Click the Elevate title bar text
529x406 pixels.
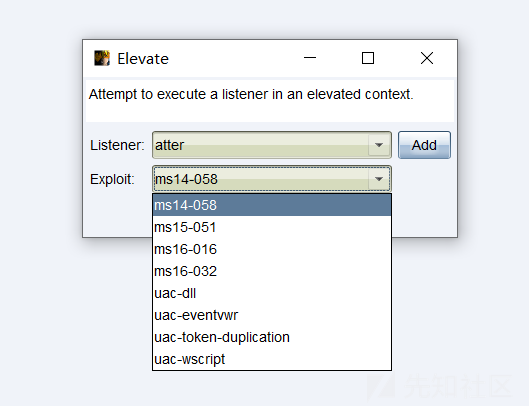(x=143, y=59)
